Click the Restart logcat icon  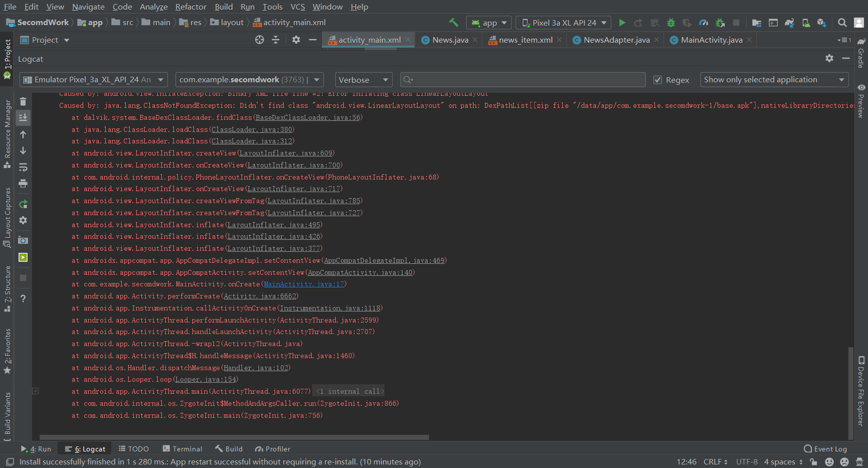pos(23,204)
